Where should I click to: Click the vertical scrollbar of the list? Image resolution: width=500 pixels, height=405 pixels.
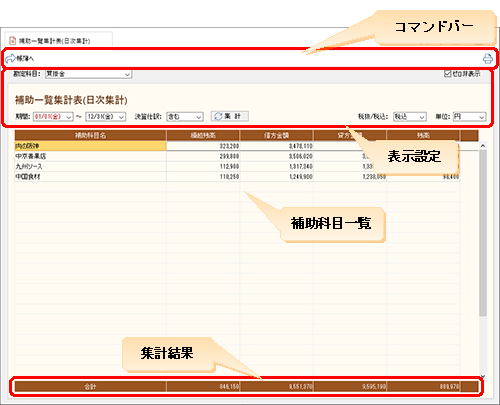(483, 233)
